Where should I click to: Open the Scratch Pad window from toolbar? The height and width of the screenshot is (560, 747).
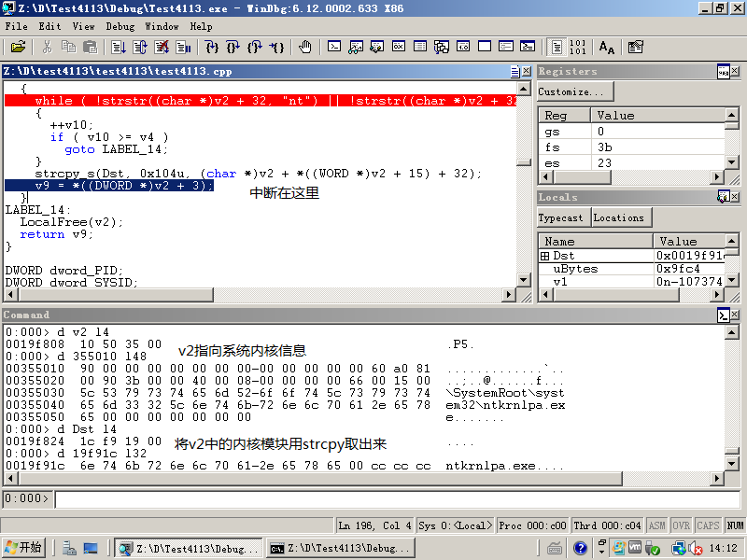point(485,47)
